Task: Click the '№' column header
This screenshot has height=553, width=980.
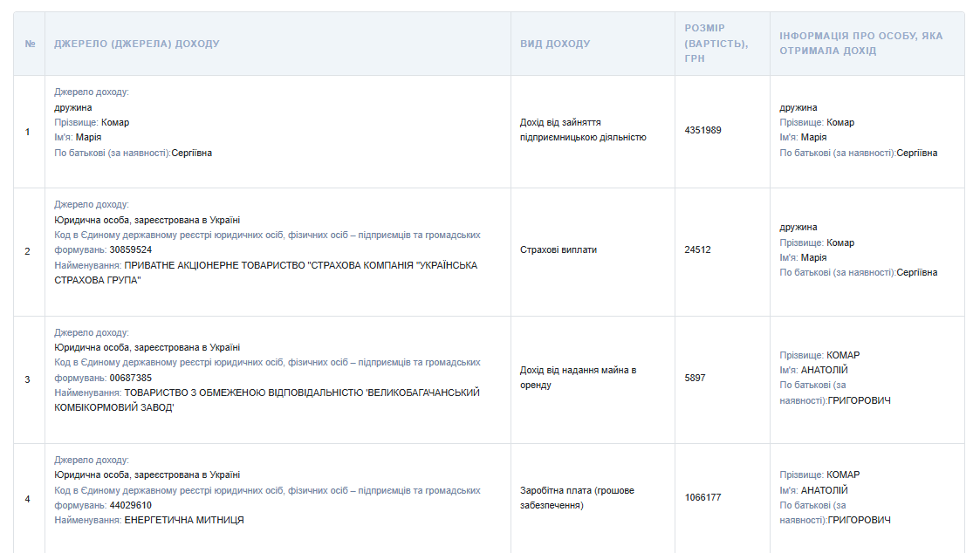Action: coord(30,44)
